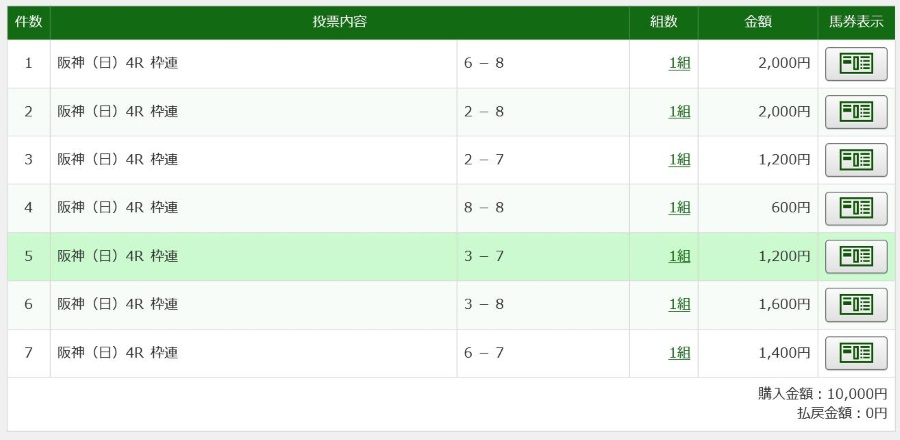Open the 1組 link for 6-7 bet
This screenshot has height=440, width=900.
pos(679,353)
